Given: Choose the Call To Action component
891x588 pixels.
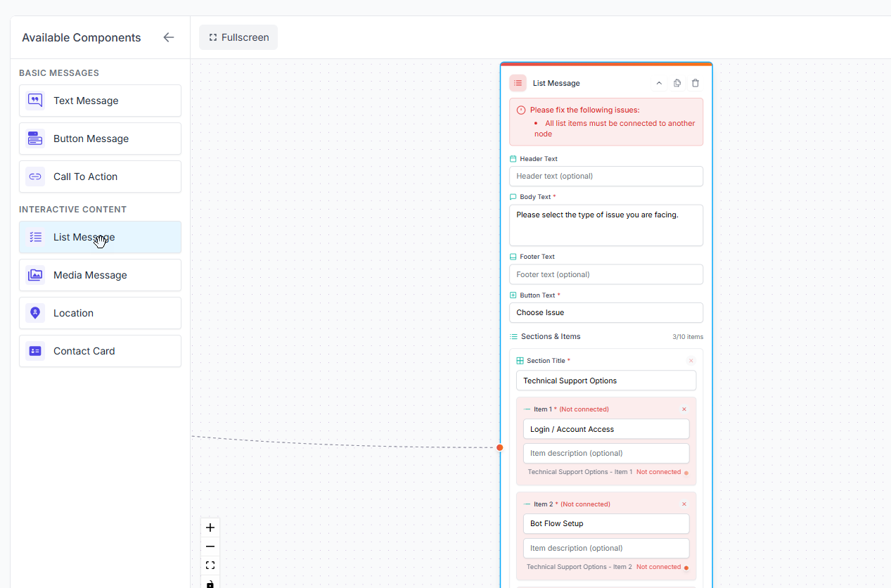Looking at the screenshot, I should (x=100, y=177).
